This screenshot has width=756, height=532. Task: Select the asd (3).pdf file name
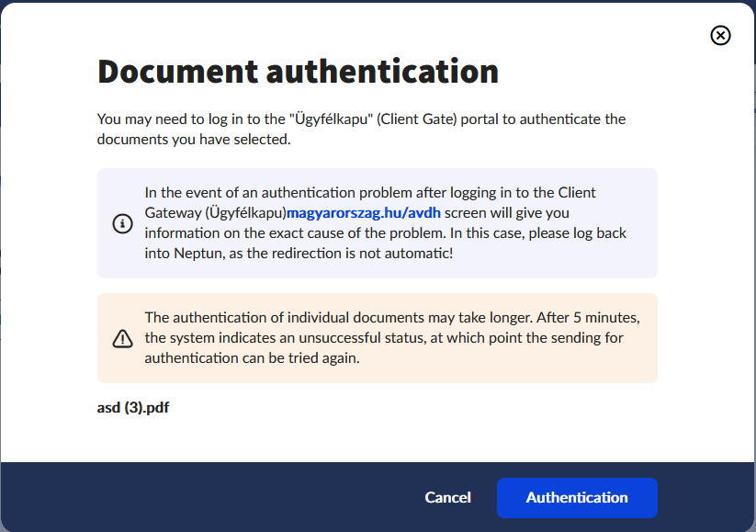tap(133, 408)
